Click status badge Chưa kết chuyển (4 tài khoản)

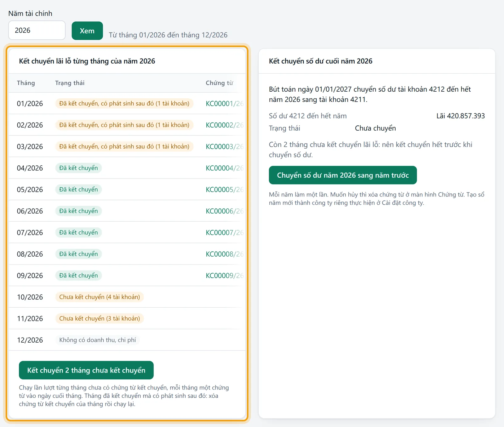click(100, 297)
